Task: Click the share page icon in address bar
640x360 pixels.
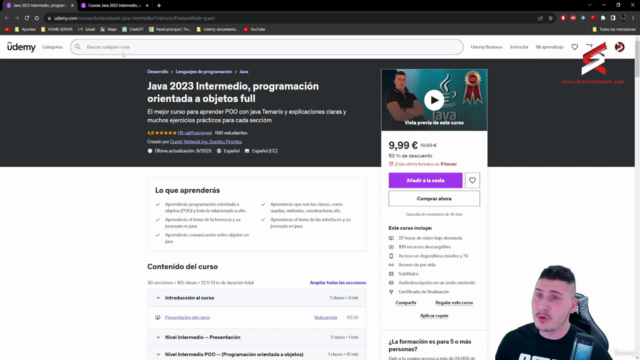Action: pyautogui.click(x=540, y=18)
